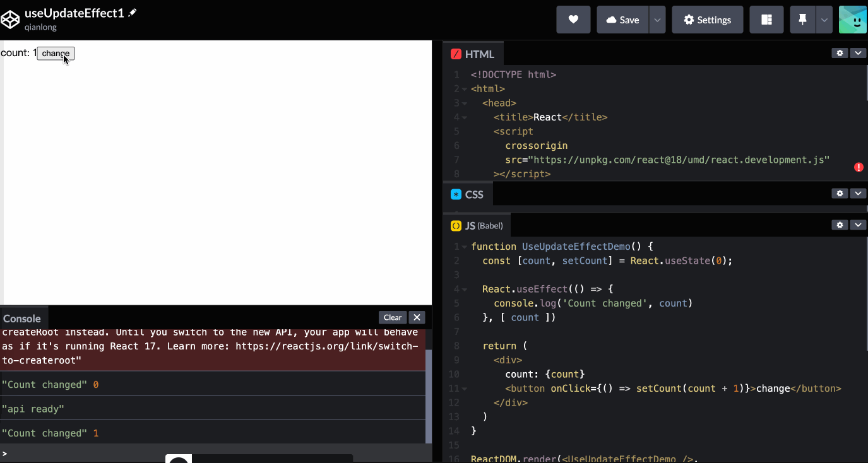The image size is (868, 463).
Task: Open pen Settings
Action: point(707,20)
